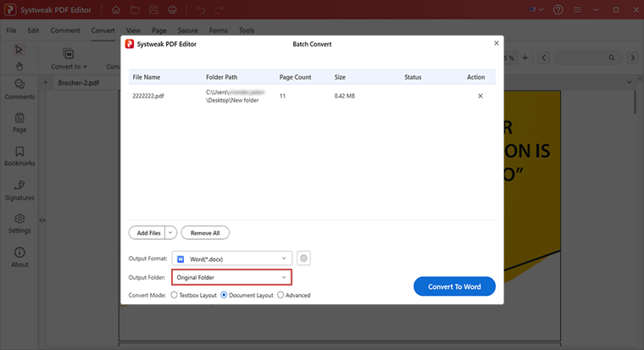This screenshot has height=350, width=644.
Task: Click the Size column header
Action: click(340, 77)
